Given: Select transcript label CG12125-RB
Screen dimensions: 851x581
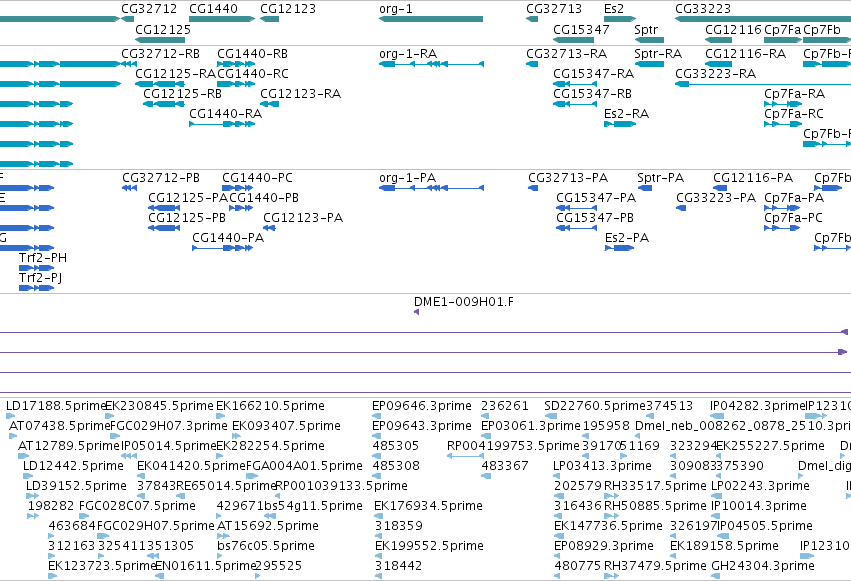Looking at the screenshot, I should tap(182, 93).
